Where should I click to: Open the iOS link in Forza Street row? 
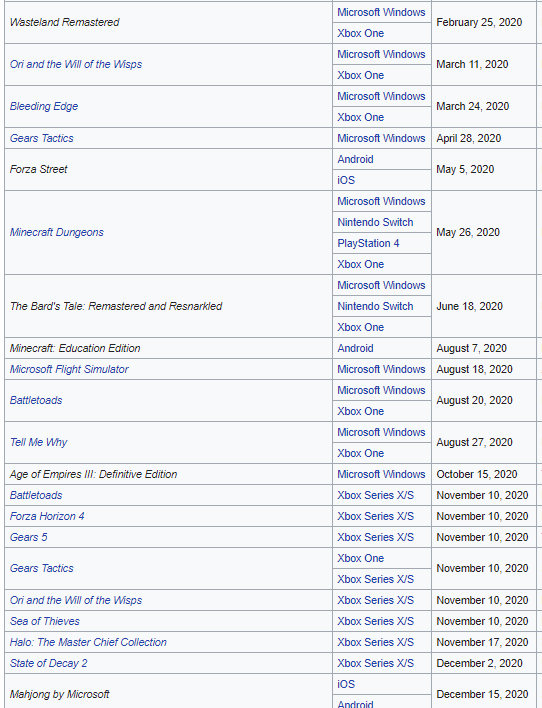tap(346, 180)
